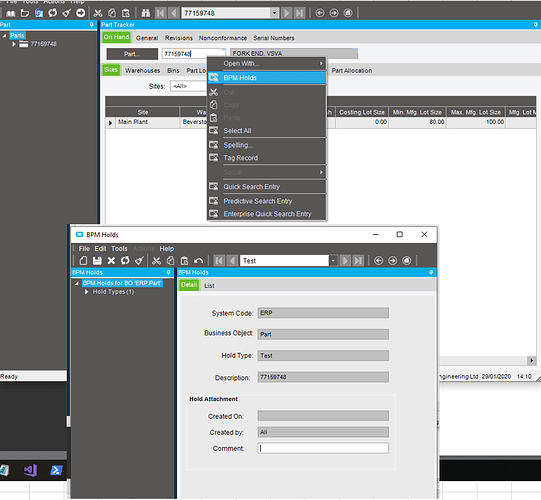Expand the 77159748 node in Parts tree

click(14, 44)
